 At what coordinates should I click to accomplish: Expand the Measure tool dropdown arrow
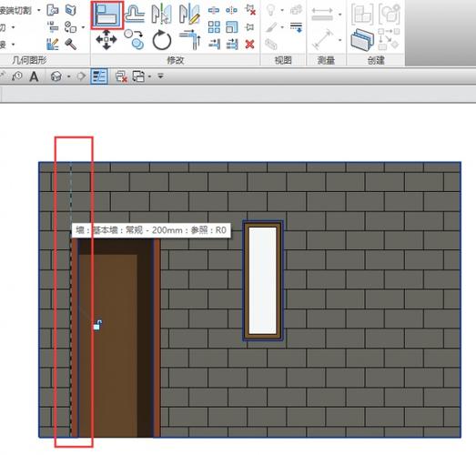click(x=339, y=15)
